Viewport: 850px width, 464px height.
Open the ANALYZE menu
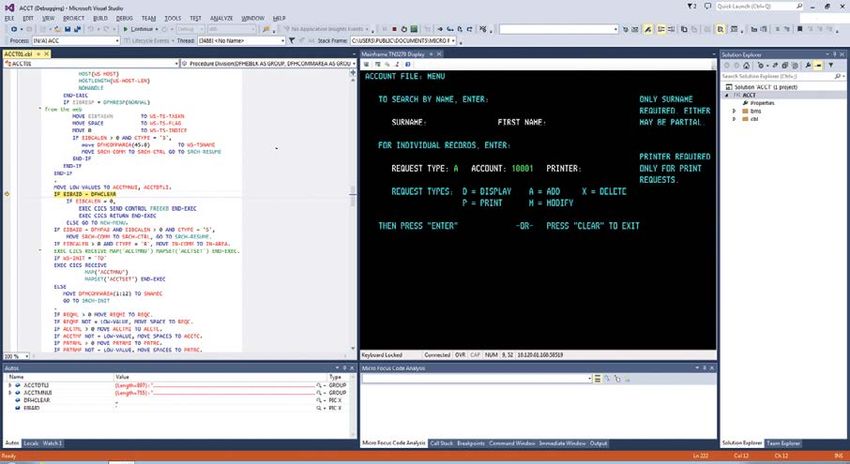point(221,18)
